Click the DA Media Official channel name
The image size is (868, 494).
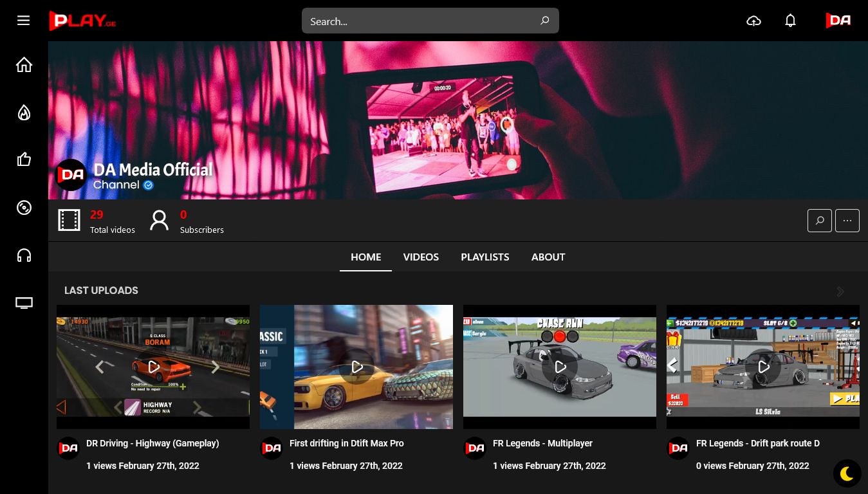[x=152, y=170]
